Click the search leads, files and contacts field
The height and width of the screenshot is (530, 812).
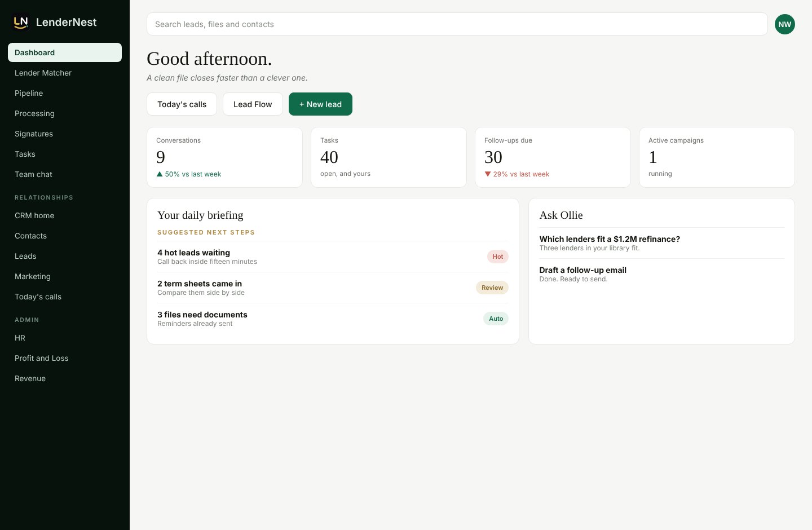click(x=457, y=24)
